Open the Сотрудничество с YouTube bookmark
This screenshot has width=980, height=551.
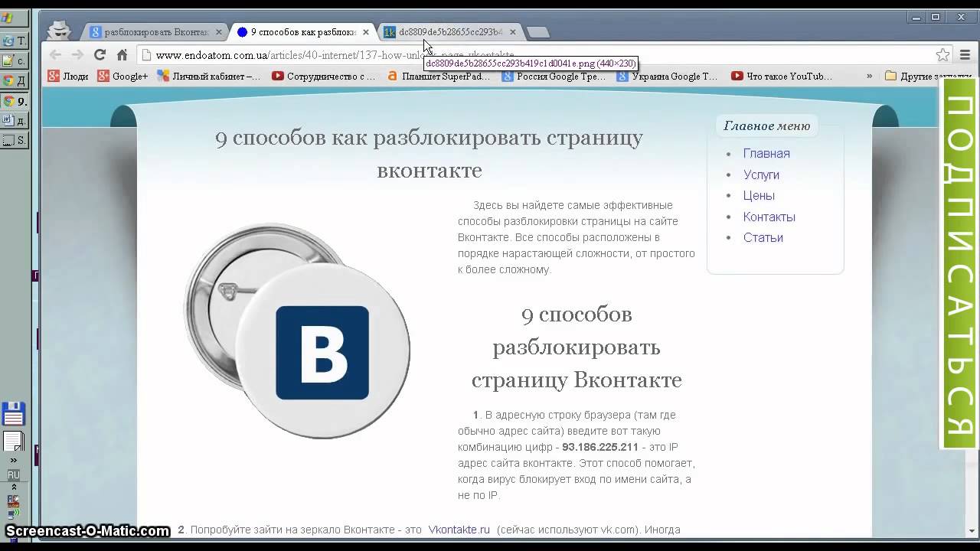click(324, 76)
